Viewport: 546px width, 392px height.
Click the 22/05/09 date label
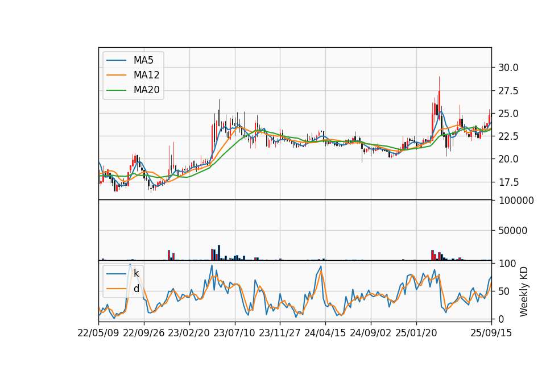coord(98,333)
